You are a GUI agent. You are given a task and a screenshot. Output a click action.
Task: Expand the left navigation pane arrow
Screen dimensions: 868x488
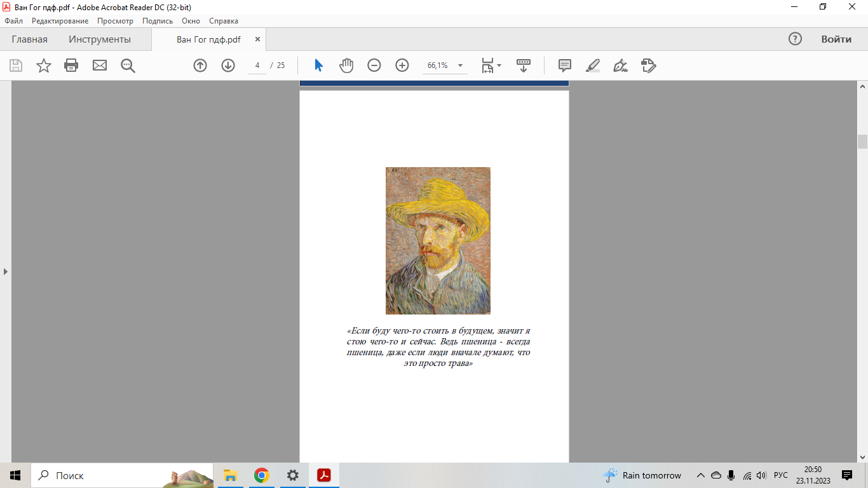point(6,271)
